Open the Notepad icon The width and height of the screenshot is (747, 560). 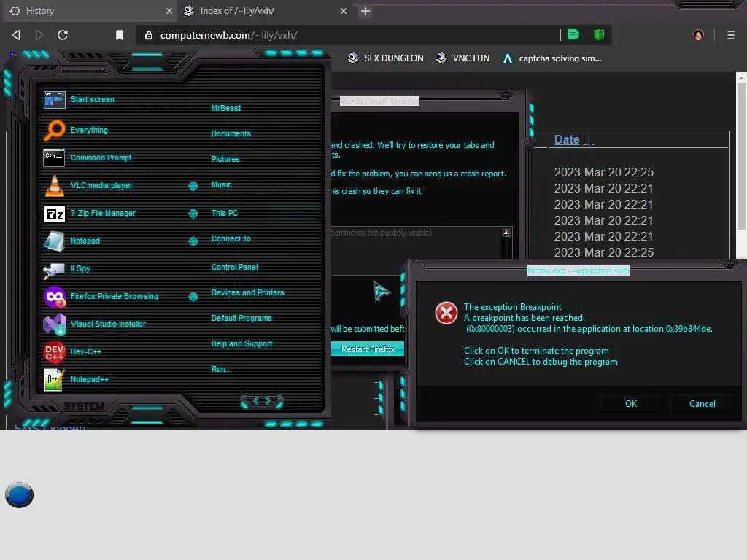(x=54, y=241)
